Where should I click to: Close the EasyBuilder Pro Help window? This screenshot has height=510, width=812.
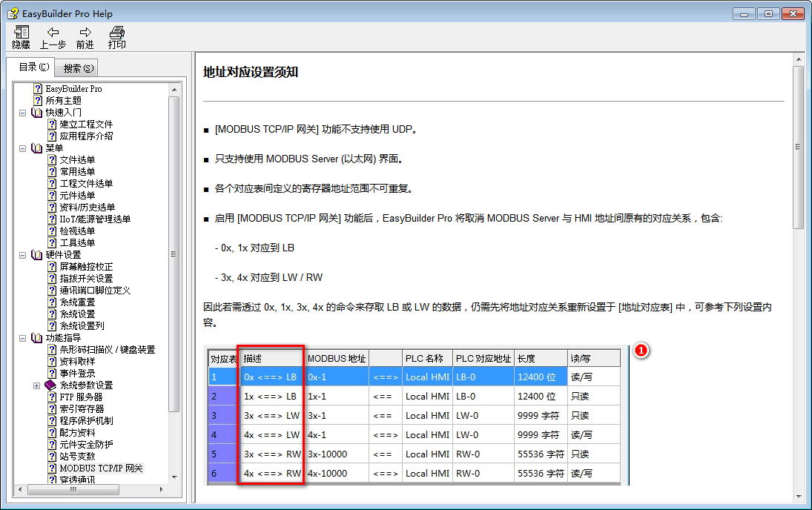(x=793, y=14)
